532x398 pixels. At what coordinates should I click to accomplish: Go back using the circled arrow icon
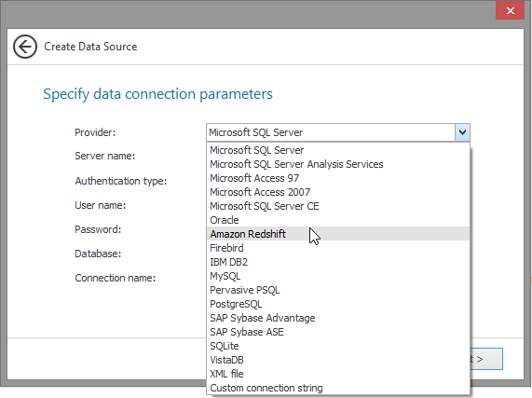(x=25, y=47)
